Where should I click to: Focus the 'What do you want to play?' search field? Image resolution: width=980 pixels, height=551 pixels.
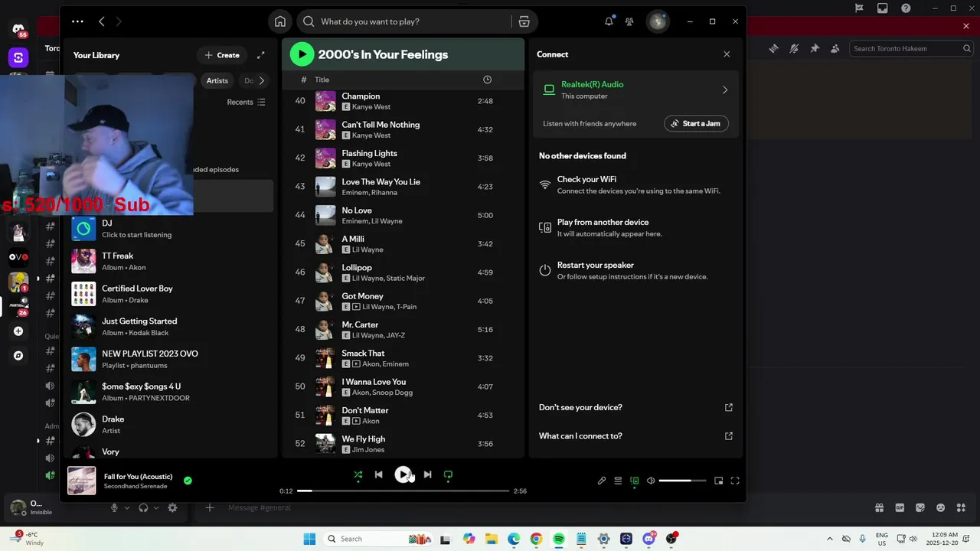[413, 21]
